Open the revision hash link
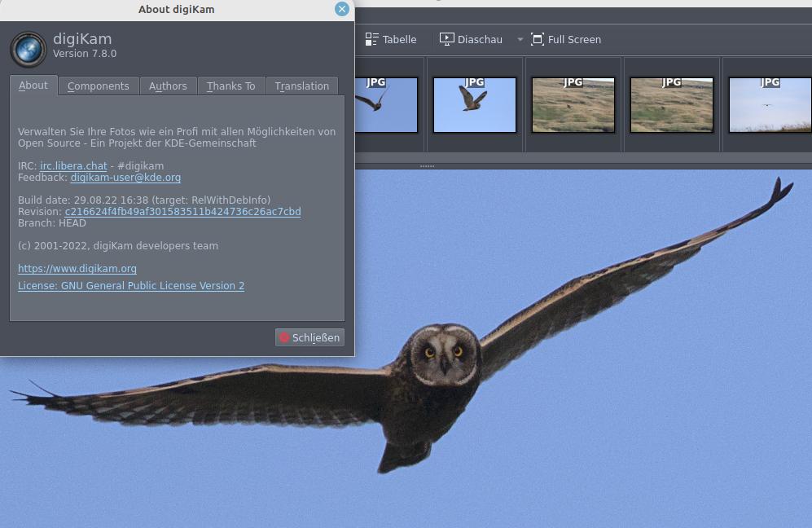Image resolution: width=812 pixels, height=528 pixels. 182,211
